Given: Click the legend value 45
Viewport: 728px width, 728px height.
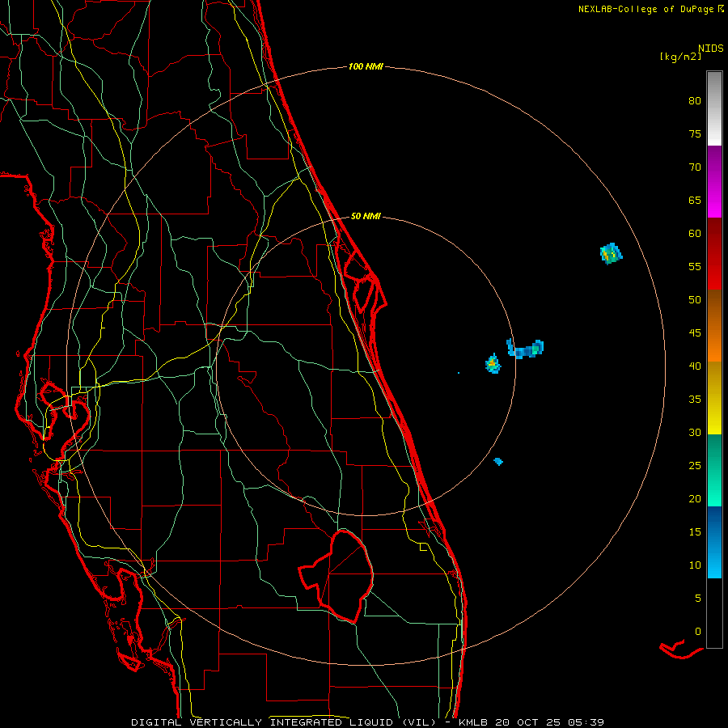Looking at the screenshot, I should click(695, 333).
